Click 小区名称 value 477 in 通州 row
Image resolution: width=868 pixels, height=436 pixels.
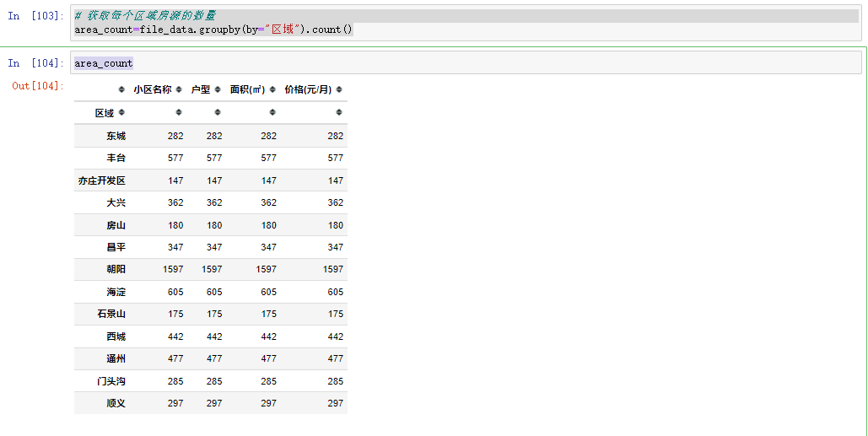click(175, 358)
